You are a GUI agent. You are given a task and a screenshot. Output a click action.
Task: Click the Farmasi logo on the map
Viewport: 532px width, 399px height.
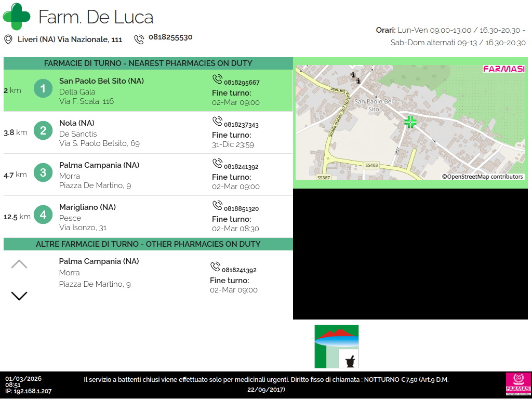tap(503, 69)
